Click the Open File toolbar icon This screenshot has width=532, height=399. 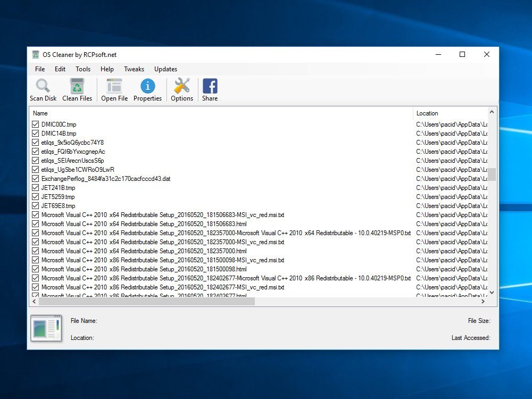114,86
